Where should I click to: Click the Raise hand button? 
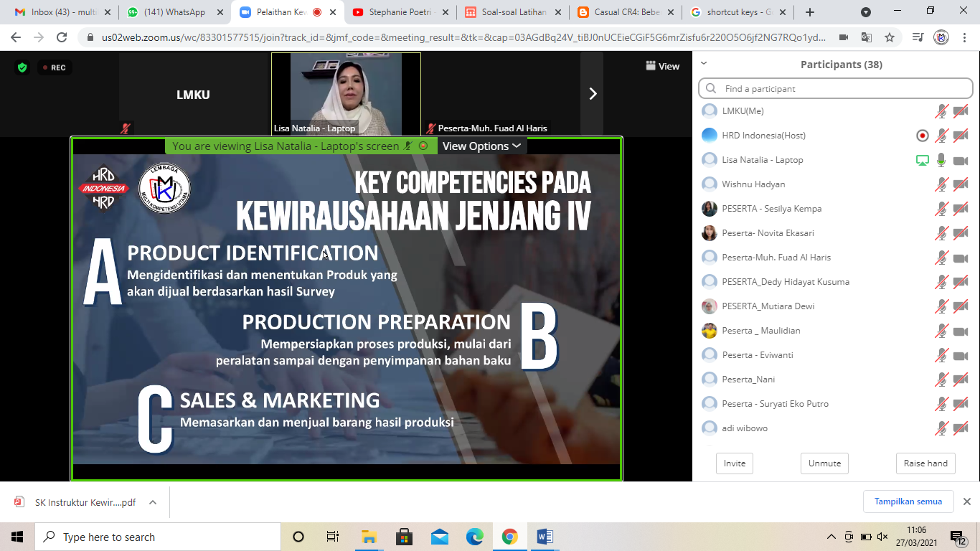(x=925, y=463)
